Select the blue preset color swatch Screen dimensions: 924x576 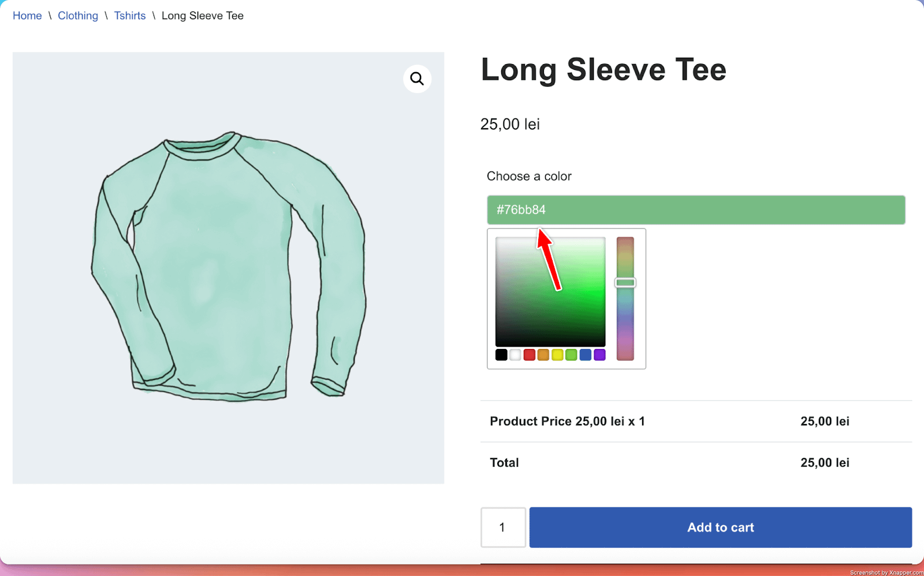click(x=586, y=355)
